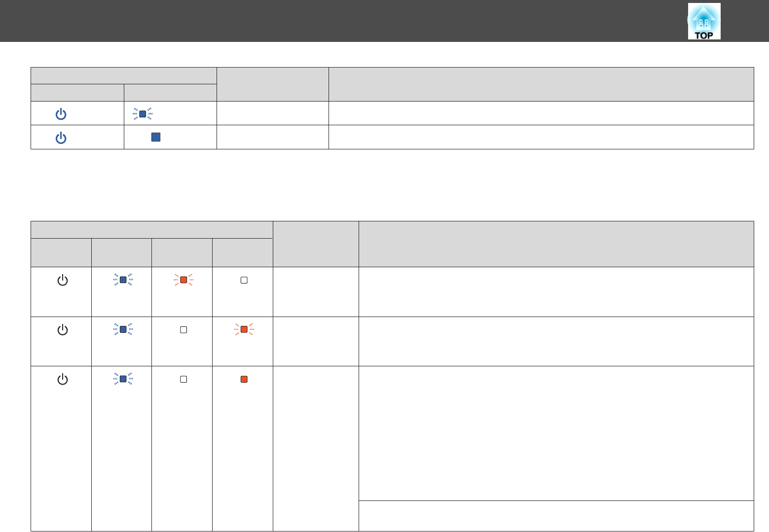769x532 pixels.
Task: Click the unlit white square in lower table's first row
Action: tap(244, 280)
